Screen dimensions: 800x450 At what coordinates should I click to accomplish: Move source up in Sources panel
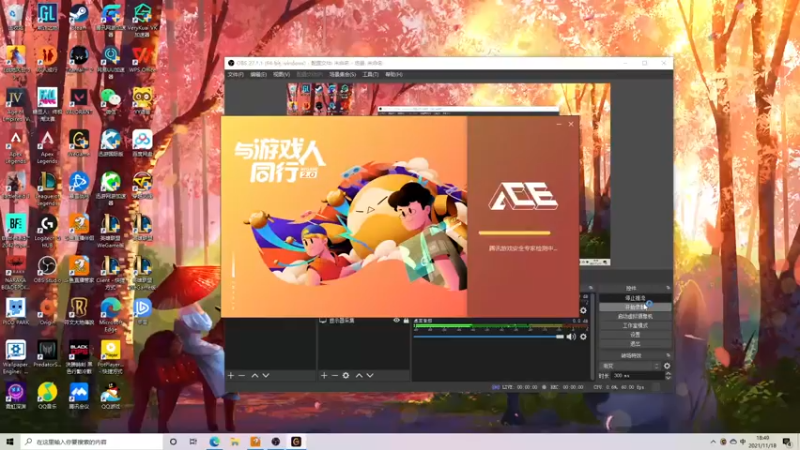(359, 376)
